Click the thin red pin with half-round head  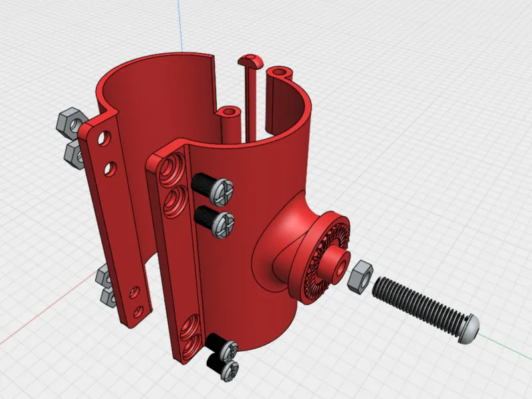pyautogui.click(x=251, y=98)
